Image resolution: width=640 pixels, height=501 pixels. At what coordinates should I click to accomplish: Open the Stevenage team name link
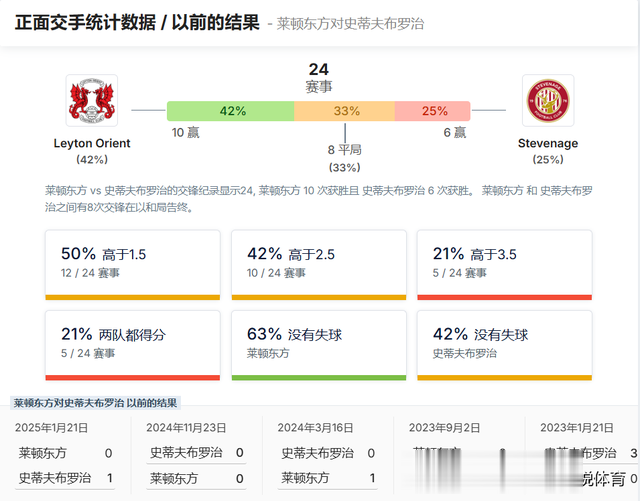[547, 143]
